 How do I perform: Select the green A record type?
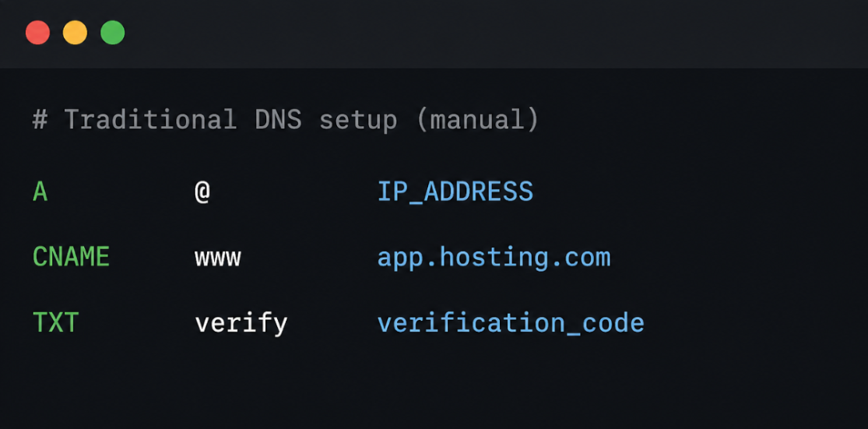pos(40,192)
